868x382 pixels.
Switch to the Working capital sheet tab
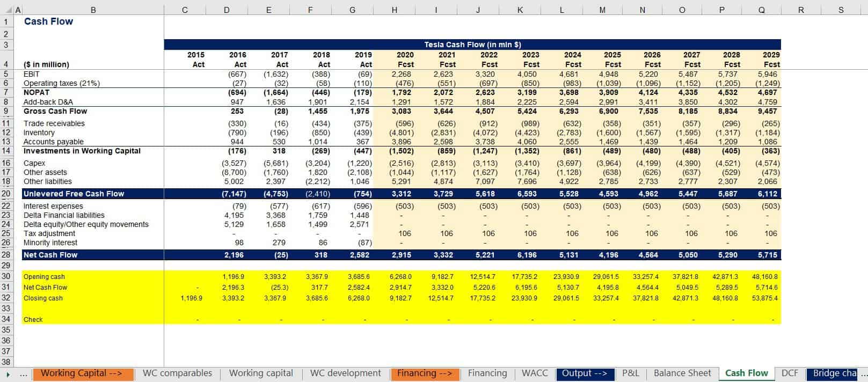tap(261, 373)
